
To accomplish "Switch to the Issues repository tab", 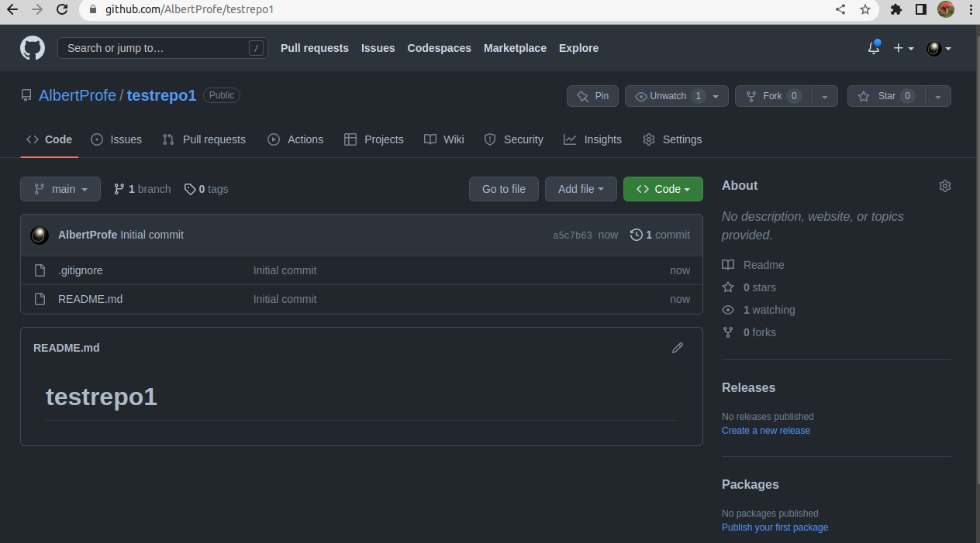I will pyautogui.click(x=116, y=139).
